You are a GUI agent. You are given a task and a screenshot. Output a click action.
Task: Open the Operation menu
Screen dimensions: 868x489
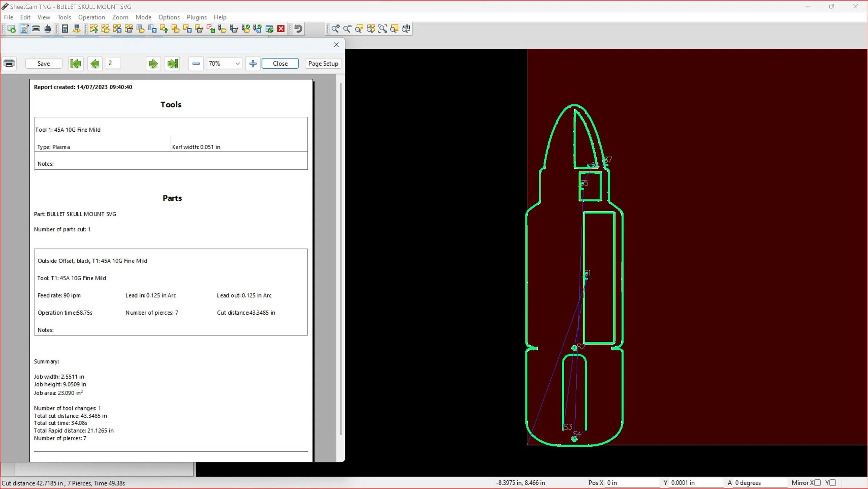[91, 17]
